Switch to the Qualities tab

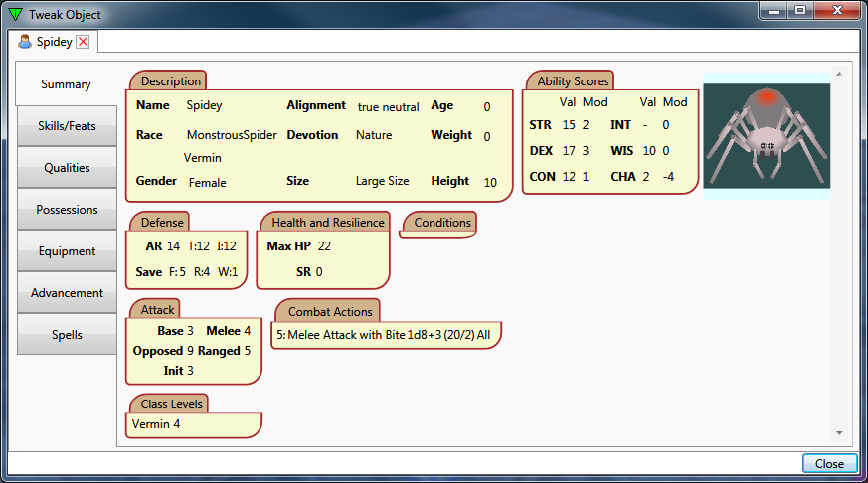click(x=67, y=168)
